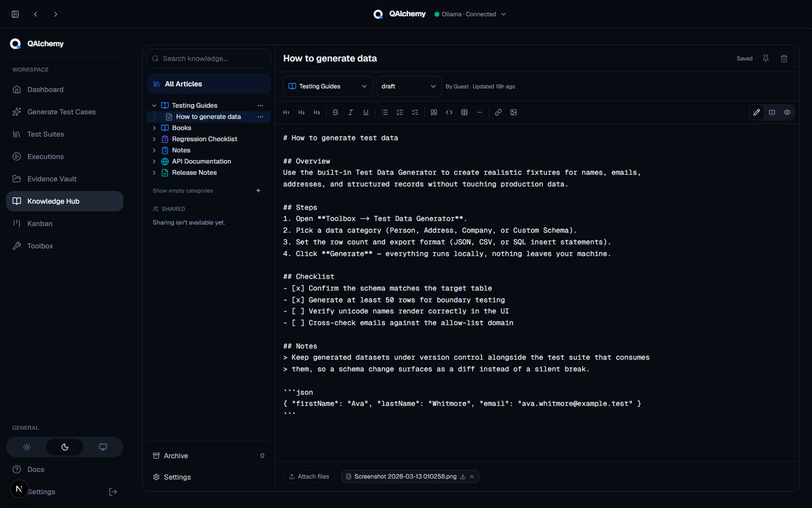Insert numbered list

click(400, 112)
